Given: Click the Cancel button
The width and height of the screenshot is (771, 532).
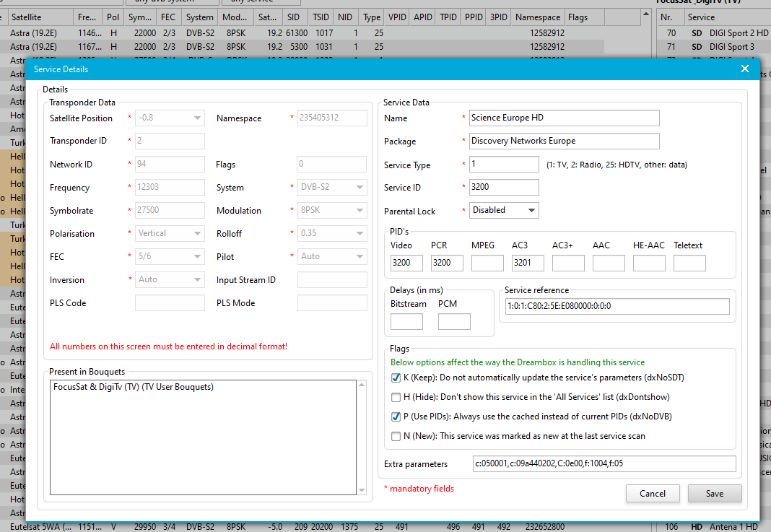Looking at the screenshot, I should tap(653, 494).
